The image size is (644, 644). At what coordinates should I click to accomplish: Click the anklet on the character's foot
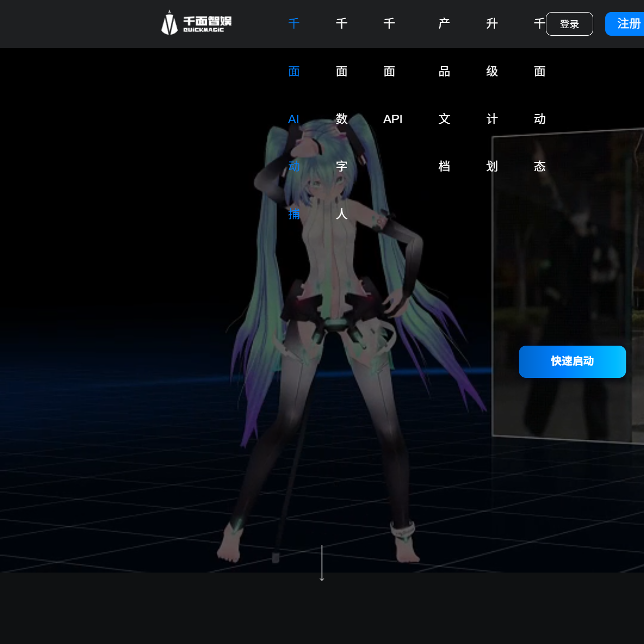tap(403, 529)
